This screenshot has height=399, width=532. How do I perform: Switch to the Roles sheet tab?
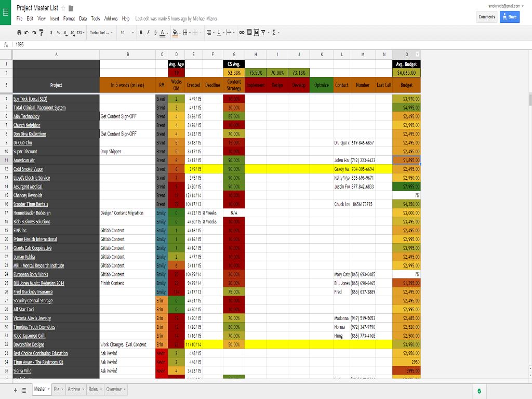(x=96, y=389)
